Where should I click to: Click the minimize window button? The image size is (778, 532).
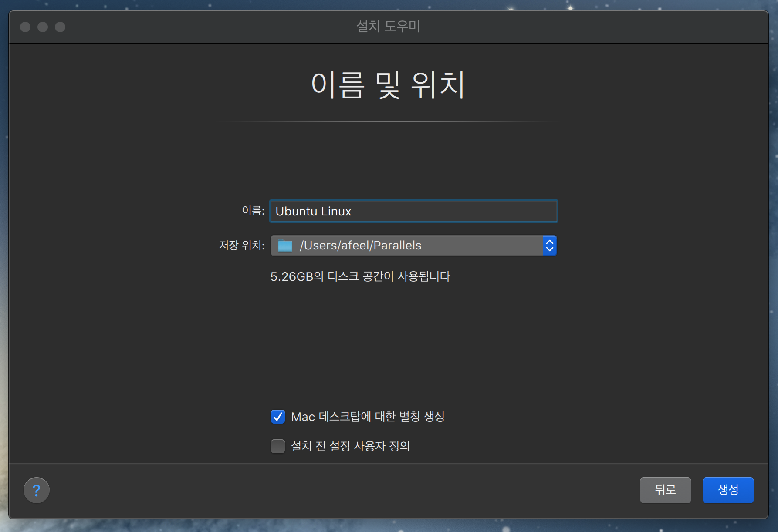point(43,27)
